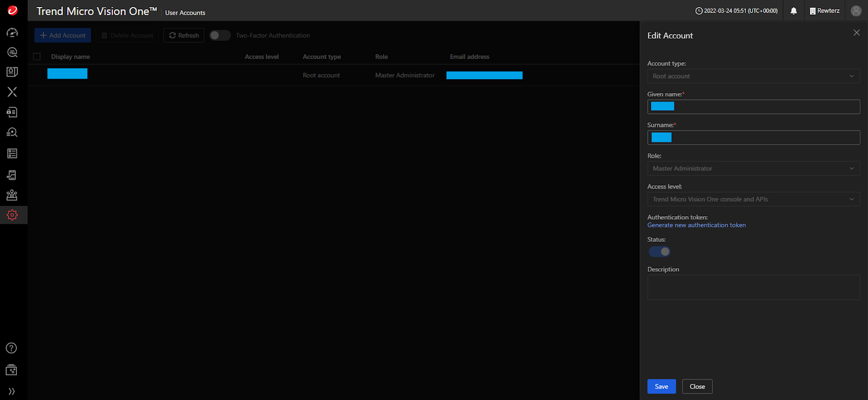Click the Delete Account button

127,35
